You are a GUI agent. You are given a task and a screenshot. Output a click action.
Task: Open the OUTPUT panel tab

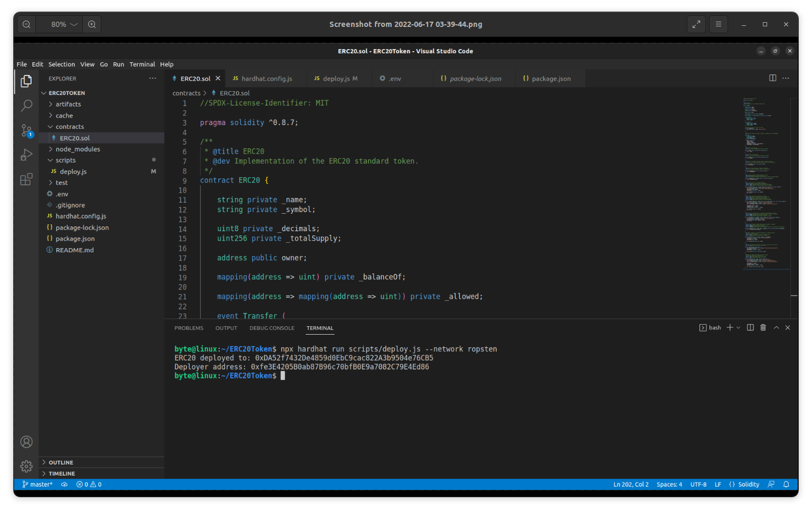226,328
